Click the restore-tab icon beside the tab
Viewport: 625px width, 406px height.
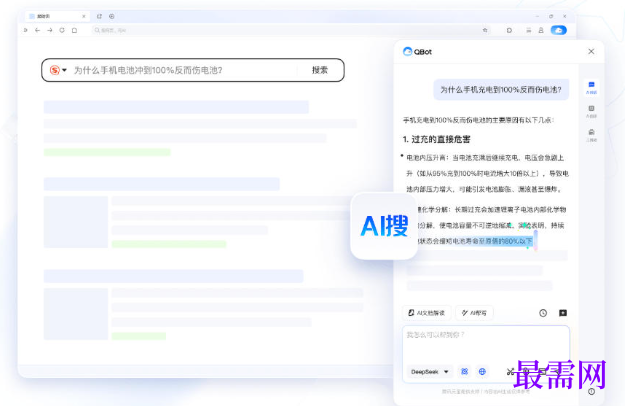99,16
